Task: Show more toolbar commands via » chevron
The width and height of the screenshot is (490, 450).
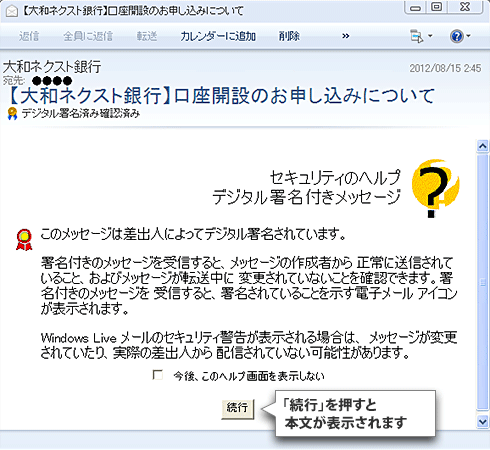Action: coord(346,36)
